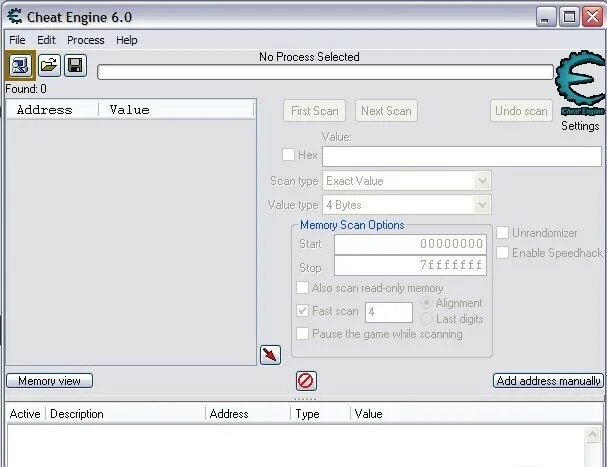Click the Cheat Engine title bar icon
Viewport: 607px width, 467px height.
click(x=15, y=17)
